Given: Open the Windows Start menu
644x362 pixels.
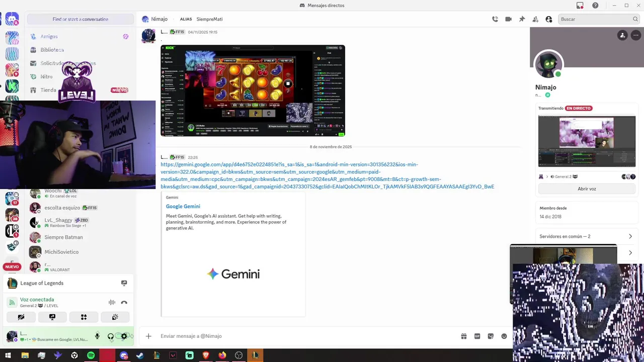Looking at the screenshot, I should (8, 355).
